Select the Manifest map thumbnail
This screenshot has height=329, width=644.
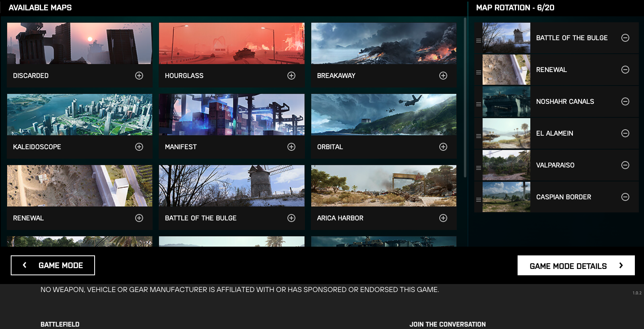(x=232, y=115)
